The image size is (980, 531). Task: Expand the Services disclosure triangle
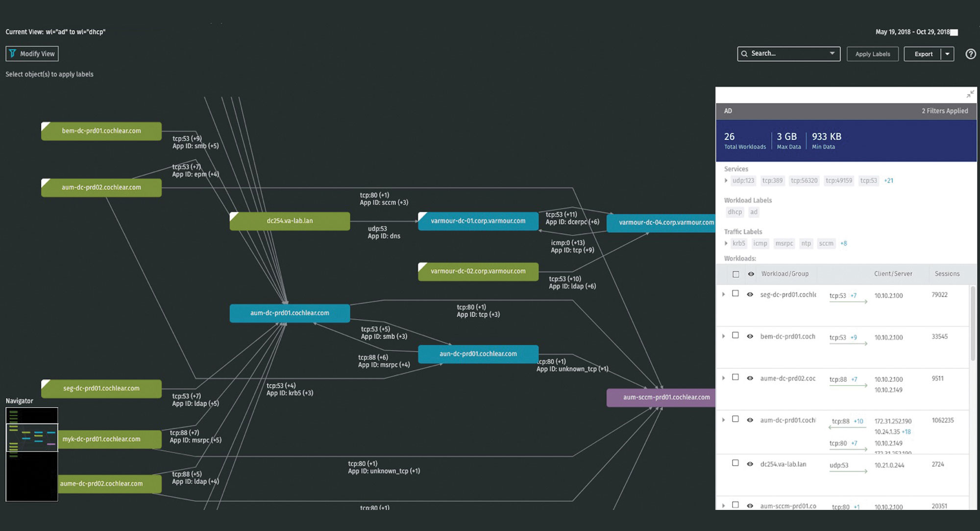point(726,180)
